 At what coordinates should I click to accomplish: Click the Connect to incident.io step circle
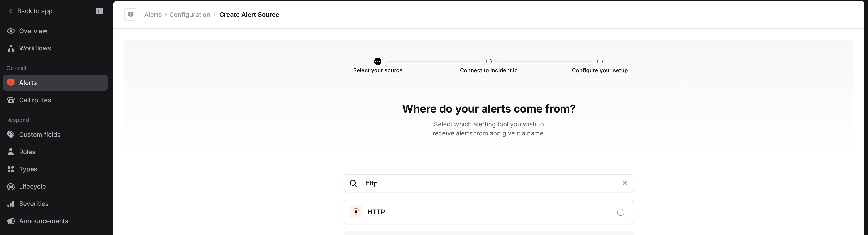pyautogui.click(x=489, y=61)
